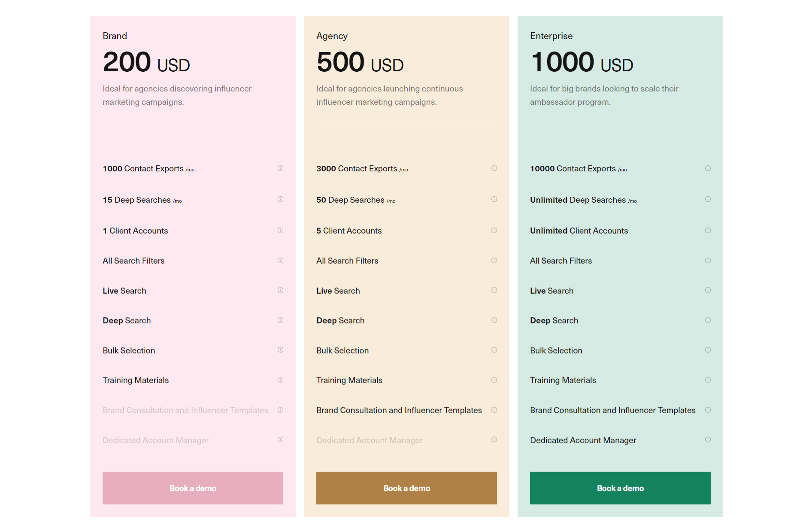Viewport: 812px width, 530px height.
Task: Show info for Agency Training Materials
Action: 494,380
